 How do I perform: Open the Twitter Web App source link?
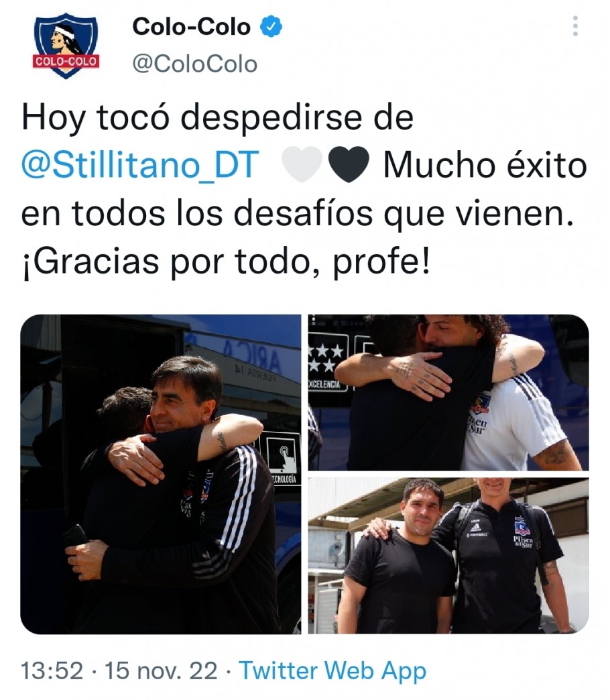click(x=333, y=671)
